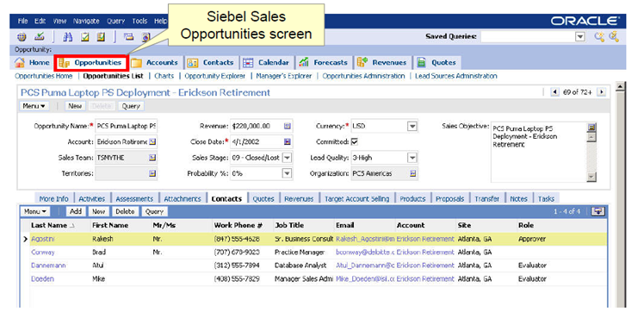Click the checklist icon right of the binoculars

84,37
